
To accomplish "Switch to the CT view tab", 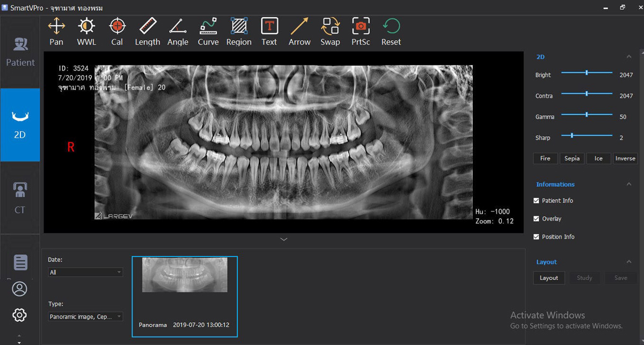I will pyautogui.click(x=20, y=195).
